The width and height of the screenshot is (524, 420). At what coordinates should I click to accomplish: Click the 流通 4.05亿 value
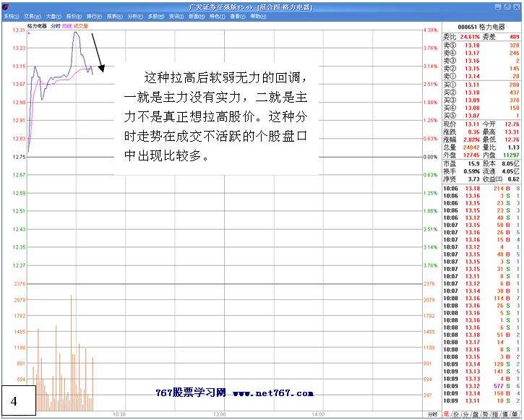[511, 171]
